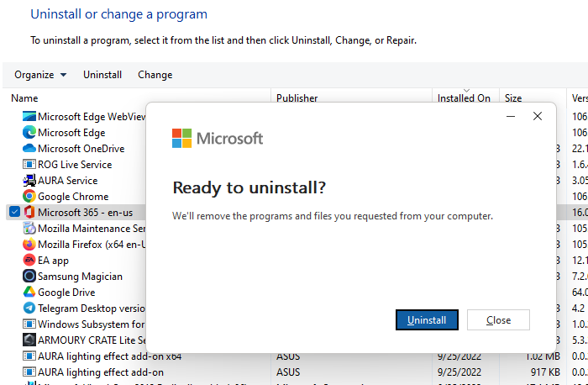Viewport: 588px width, 385px height.
Task: Click Uninstall in the programs toolbar
Action: pyautogui.click(x=102, y=75)
